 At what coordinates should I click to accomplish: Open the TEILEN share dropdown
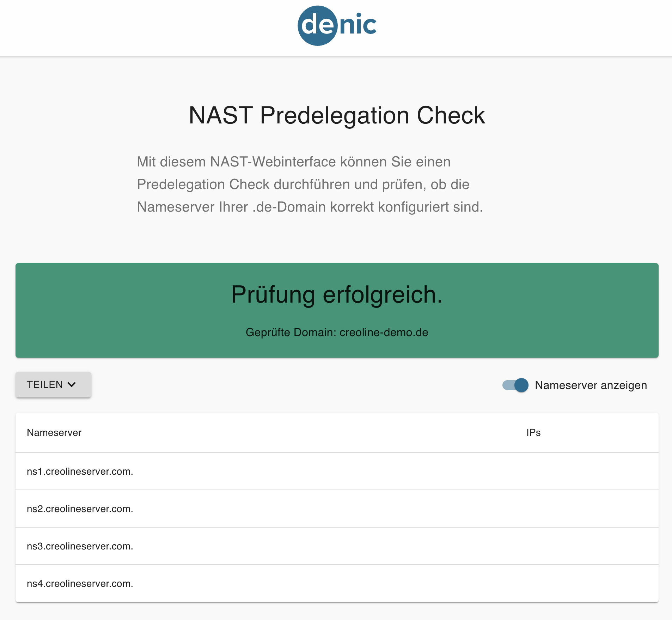[x=53, y=384]
